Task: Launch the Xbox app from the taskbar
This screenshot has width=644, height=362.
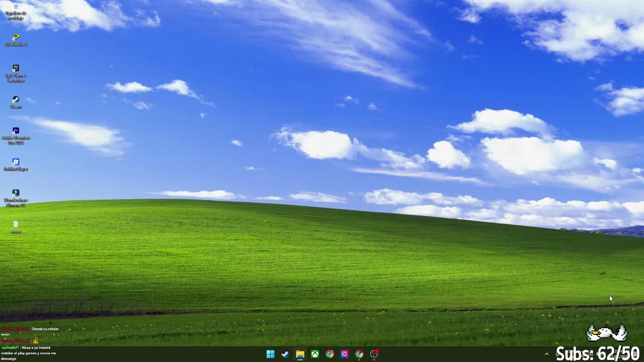Action: [315, 354]
